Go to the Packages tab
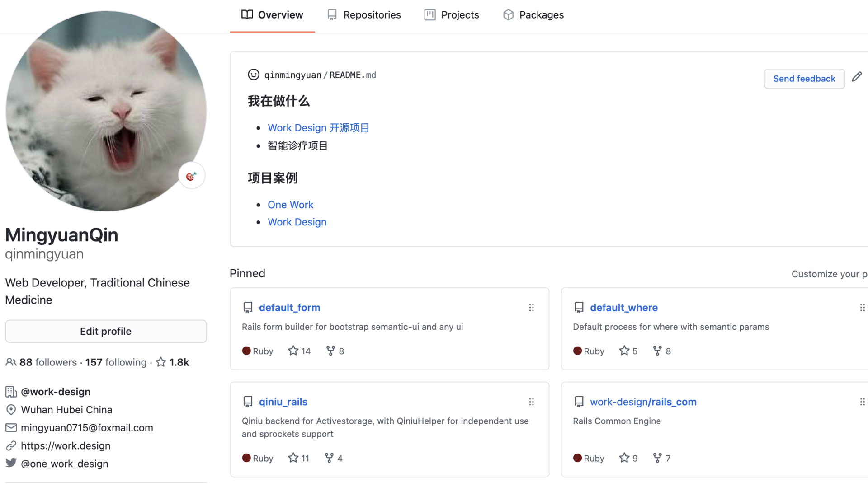This screenshot has width=868, height=487. tap(533, 15)
